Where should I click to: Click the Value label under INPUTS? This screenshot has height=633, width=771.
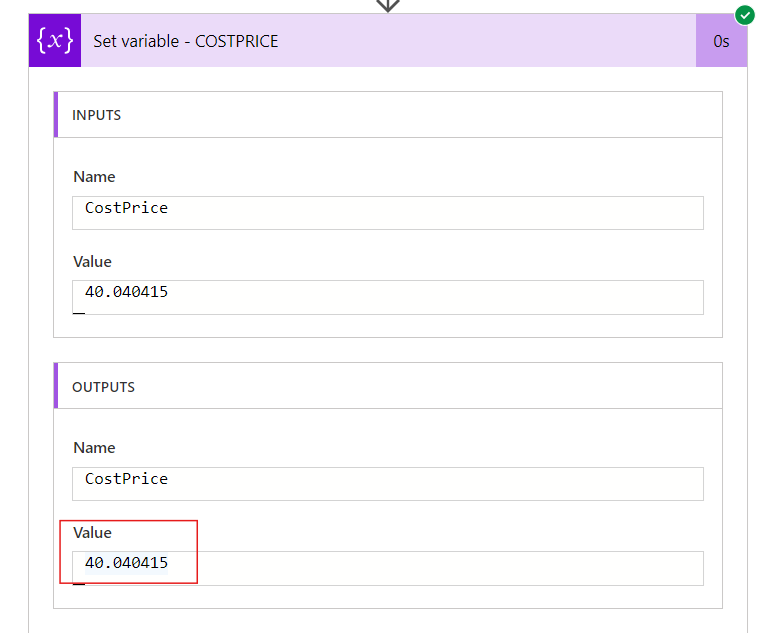click(x=92, y=262)
